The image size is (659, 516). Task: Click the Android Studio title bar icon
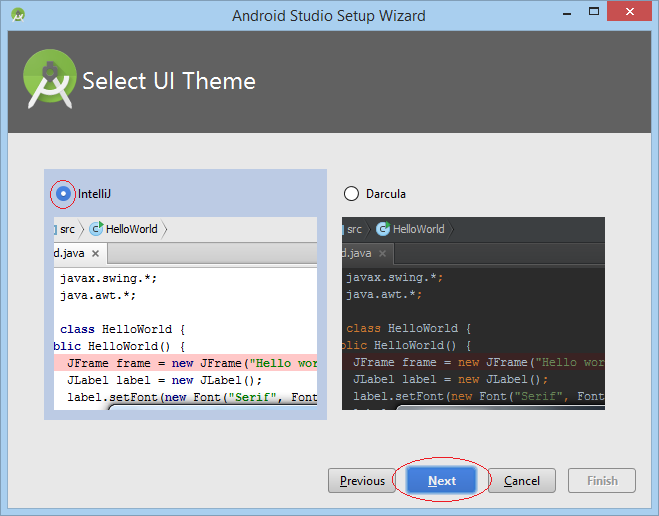pos(18,16)
